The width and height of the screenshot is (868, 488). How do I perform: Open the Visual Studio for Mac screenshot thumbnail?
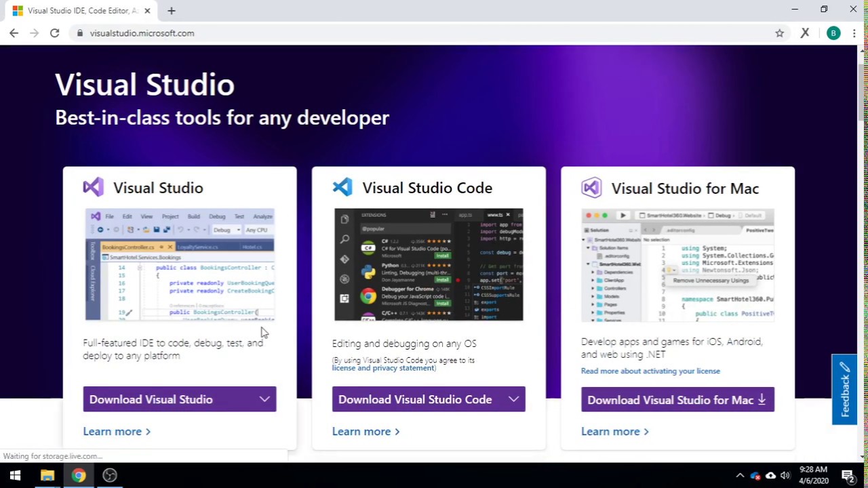[x=677, y=265]
